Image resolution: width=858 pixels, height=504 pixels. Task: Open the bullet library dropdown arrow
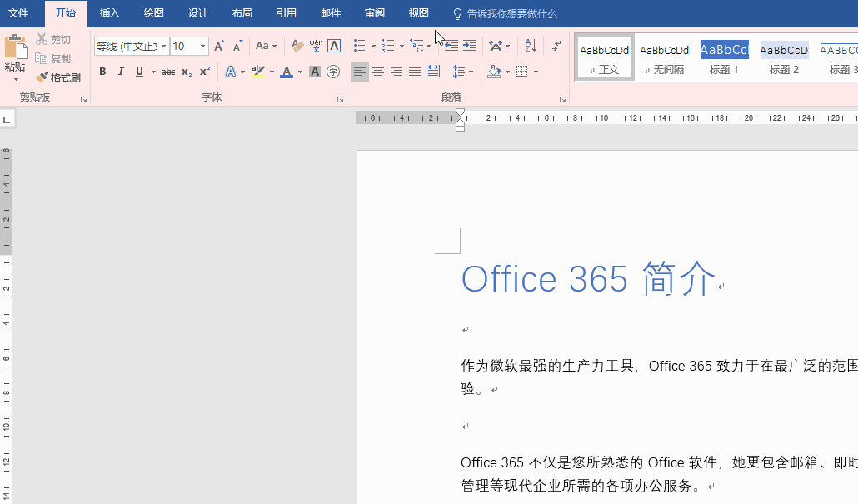(373, 46)
